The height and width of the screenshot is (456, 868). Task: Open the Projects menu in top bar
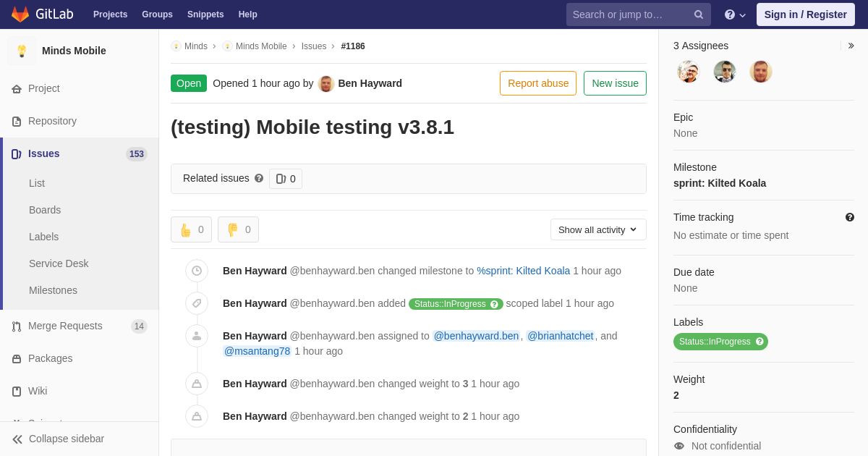click(x=110, y=14)
